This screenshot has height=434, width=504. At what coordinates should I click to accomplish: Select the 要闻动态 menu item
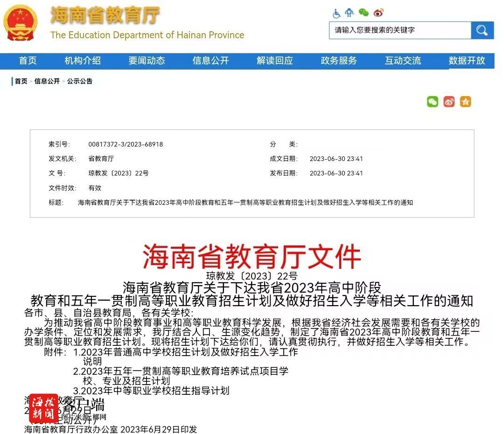[147, 61]
